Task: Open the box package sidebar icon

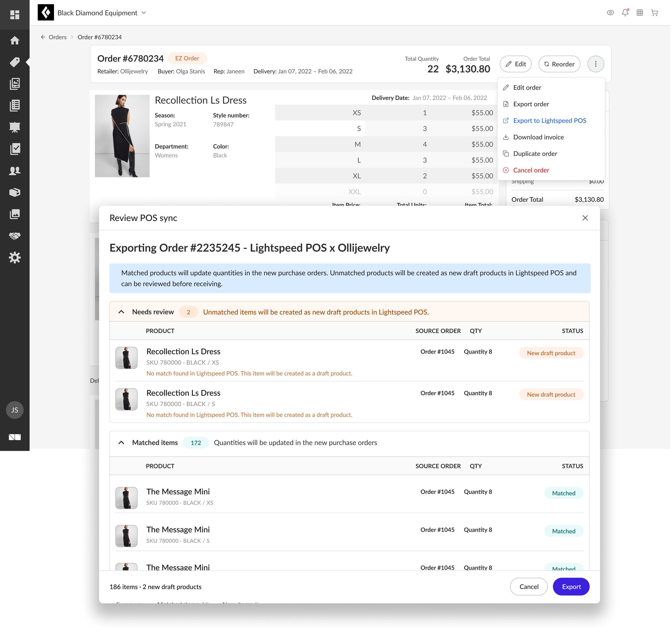Action: coord(15,193)
